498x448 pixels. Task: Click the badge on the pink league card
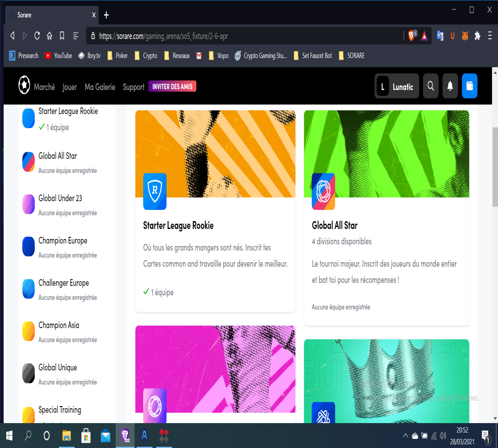tap(155, 406)
